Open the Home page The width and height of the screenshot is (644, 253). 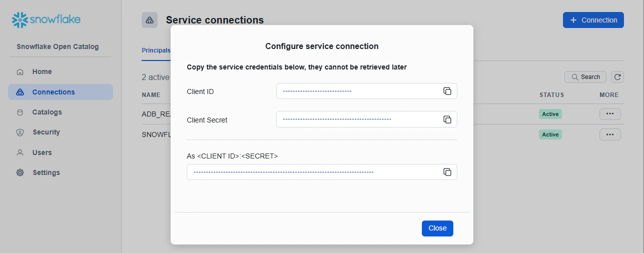42,71
